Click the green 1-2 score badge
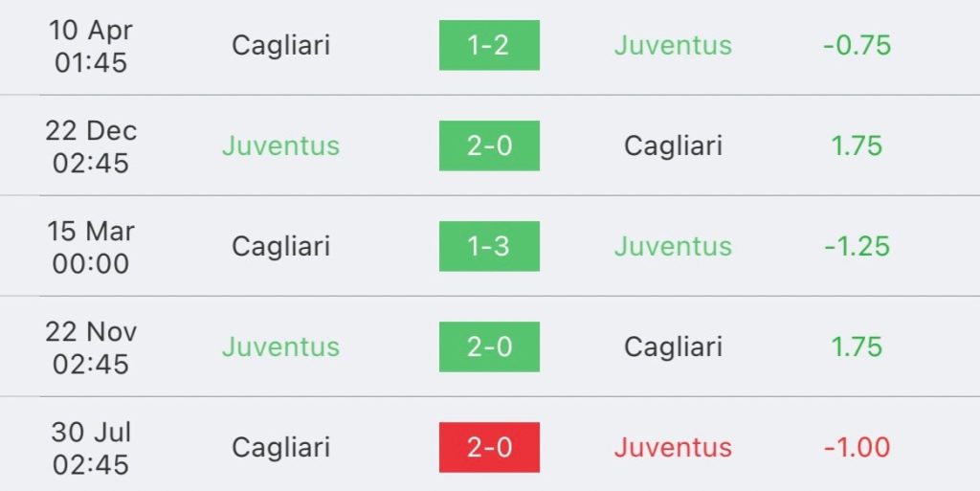The width and height of the screenshot is (980, 491). [489, 45]
